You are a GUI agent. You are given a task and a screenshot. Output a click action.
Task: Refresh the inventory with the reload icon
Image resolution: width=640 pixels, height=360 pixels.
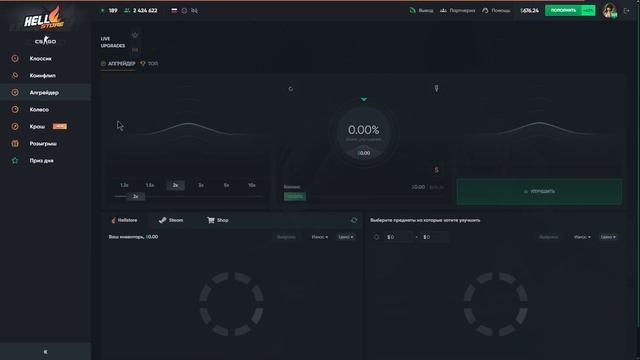tap(354, 220)
